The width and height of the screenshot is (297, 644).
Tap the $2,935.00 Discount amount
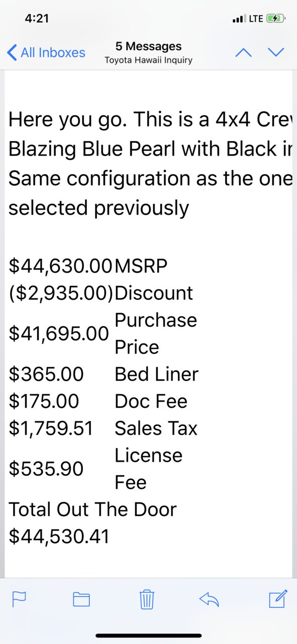point(61,293)
